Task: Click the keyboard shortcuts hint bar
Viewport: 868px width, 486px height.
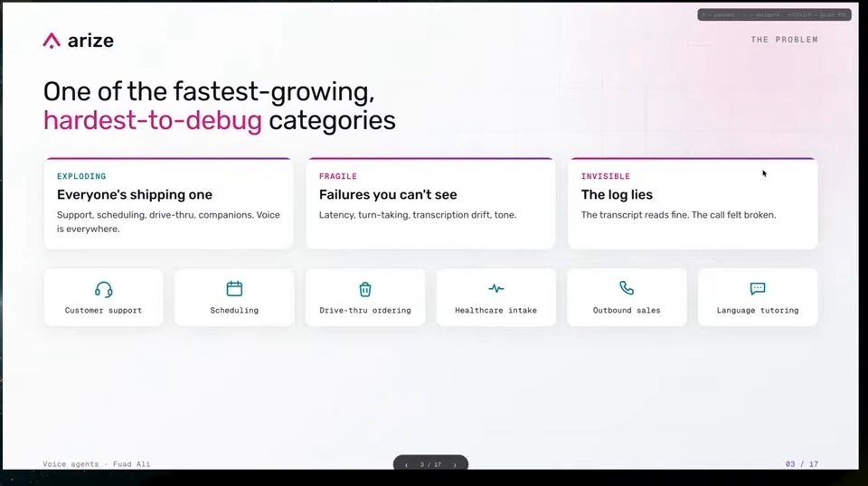Action: [x=774, y=15]
